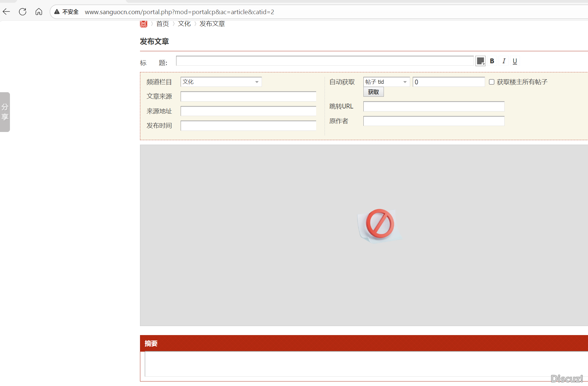Click the 跳转URL input box
Screen dimensions: 588x386
(434, 106)
